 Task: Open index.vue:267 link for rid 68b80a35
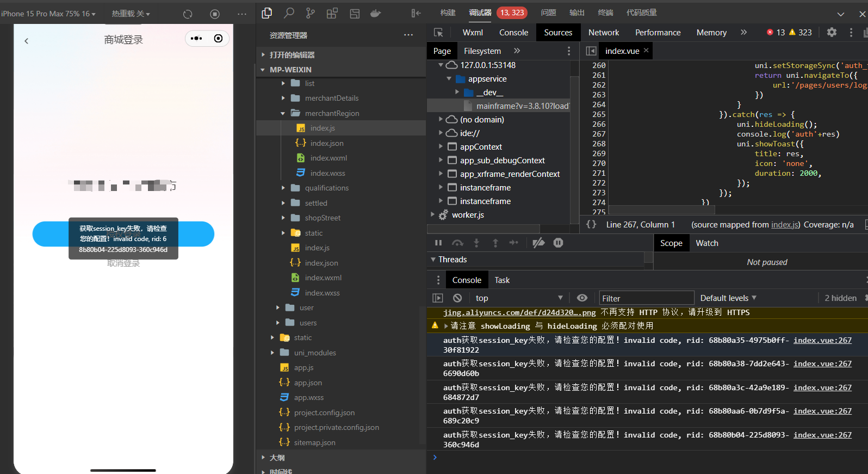click(822, 340)
